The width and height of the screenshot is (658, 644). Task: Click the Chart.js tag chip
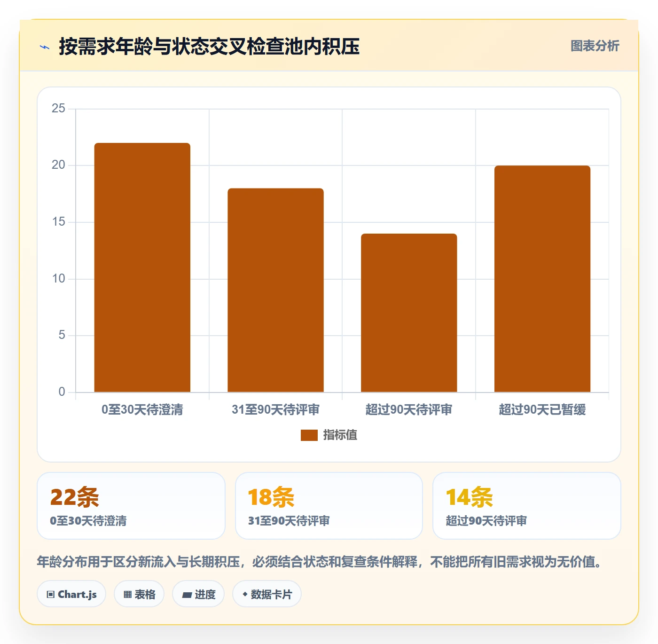(71, 594)
